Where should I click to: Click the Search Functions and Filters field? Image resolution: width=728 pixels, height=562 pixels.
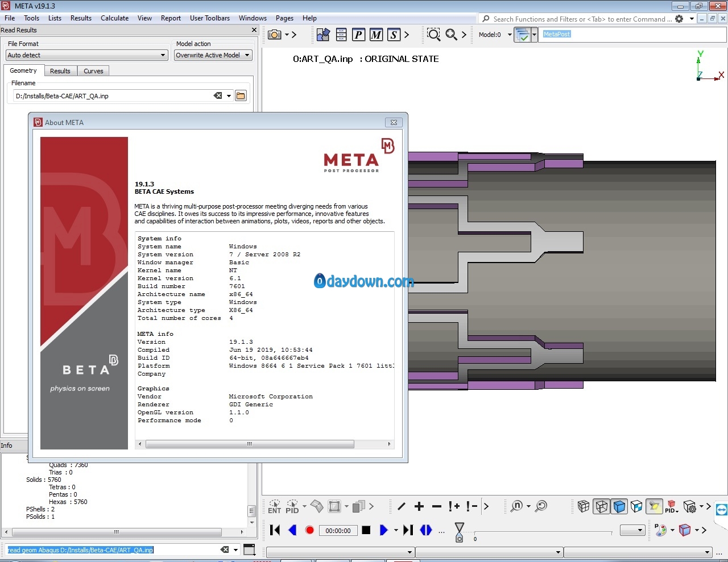583,19
